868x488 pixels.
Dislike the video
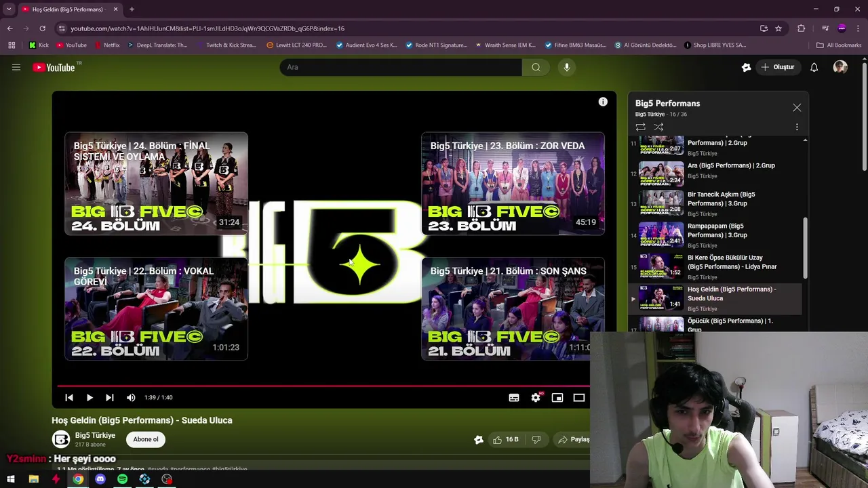pos(536,439)
